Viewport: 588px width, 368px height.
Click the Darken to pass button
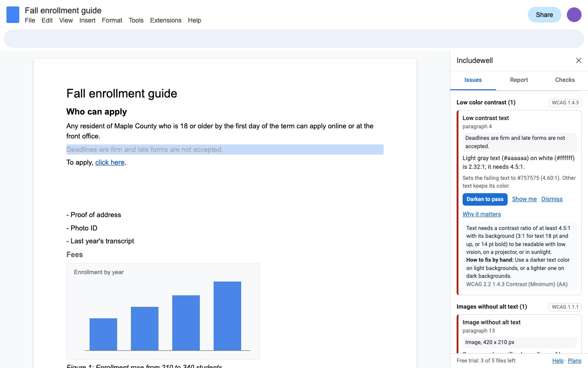tap(485, 199)
